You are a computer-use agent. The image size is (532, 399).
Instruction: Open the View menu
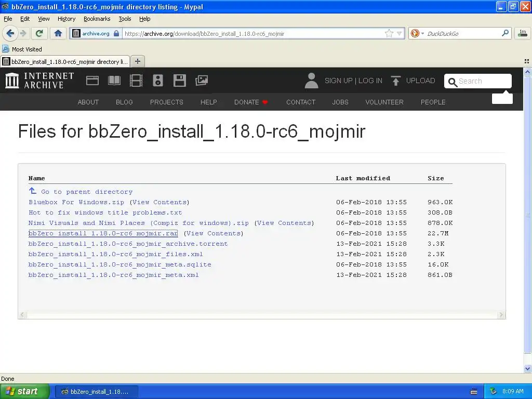click(44, 19)
